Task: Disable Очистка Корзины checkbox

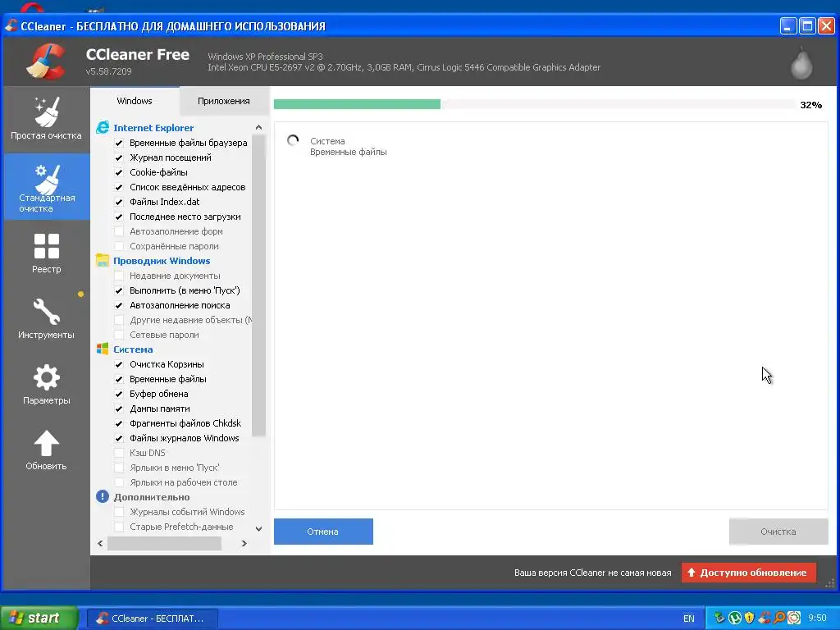Action: click(119, 364)
